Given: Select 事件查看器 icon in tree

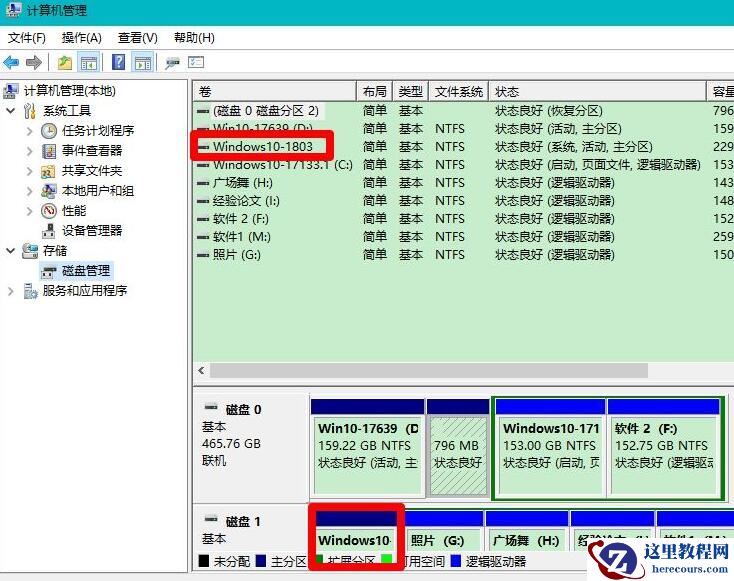Looking at the screenshot, I should 49,151.
